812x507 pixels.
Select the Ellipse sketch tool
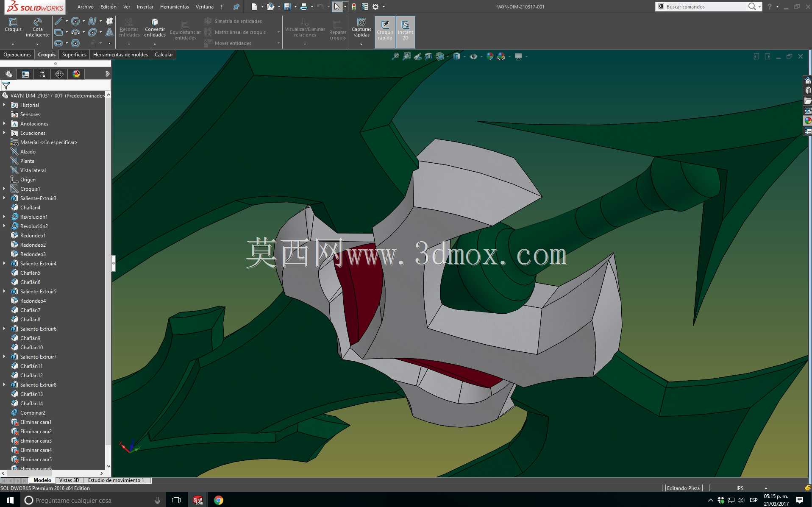pos(92,32)
